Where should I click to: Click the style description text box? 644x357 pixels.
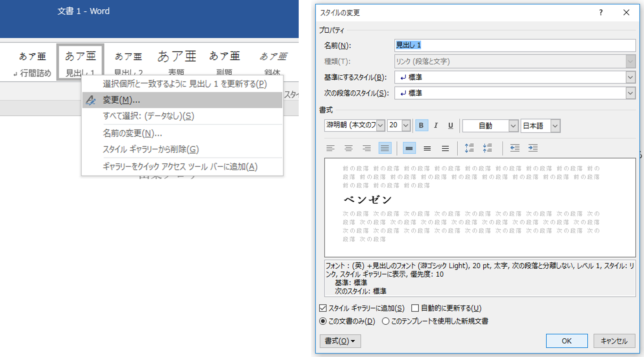(480, 278)
